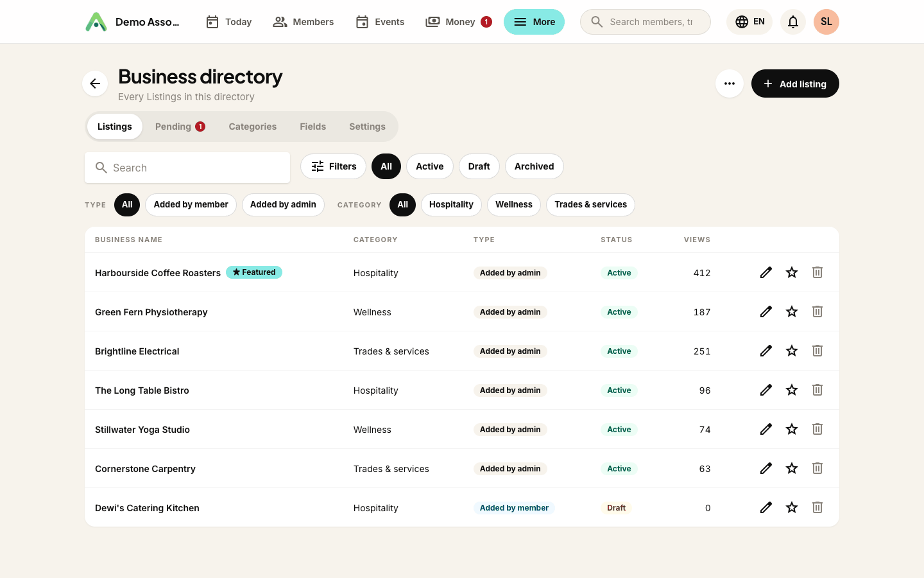Click Demo Association name in header
Image resolution: width=924 pixels, height=578 pixels.
[x=148, y=22]
